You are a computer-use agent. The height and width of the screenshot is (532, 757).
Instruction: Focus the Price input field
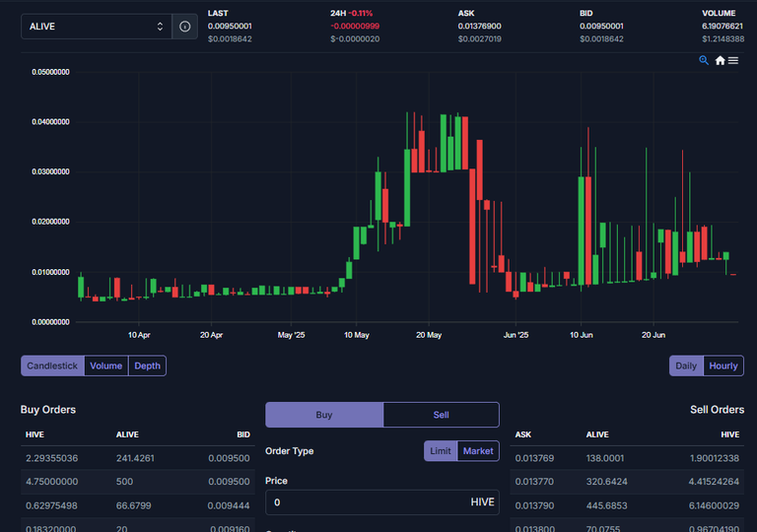[x=381, y=502]
